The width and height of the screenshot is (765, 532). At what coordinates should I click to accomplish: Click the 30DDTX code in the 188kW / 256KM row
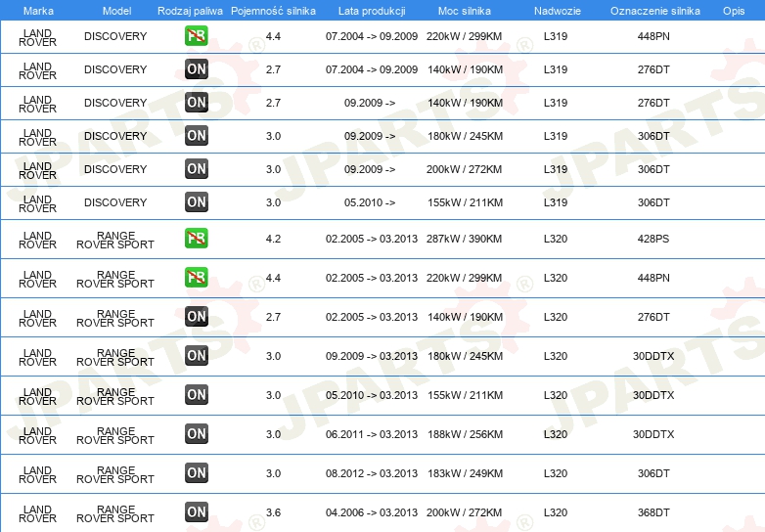(x=653, y=434)
